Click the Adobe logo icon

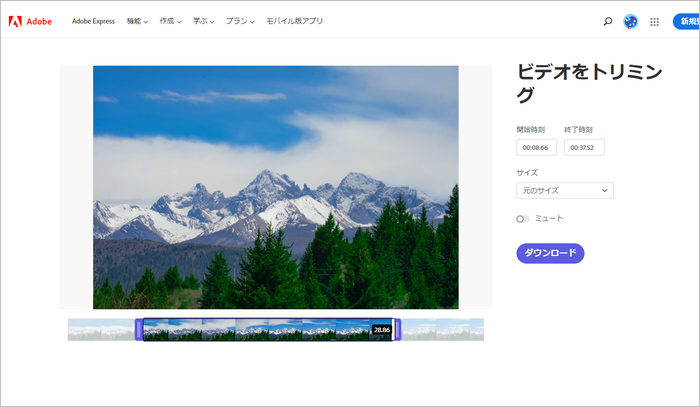[16, 21]
